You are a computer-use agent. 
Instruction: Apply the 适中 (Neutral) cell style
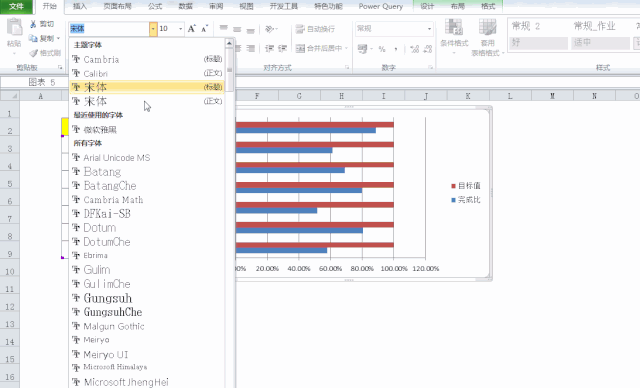tap(600, 42)
